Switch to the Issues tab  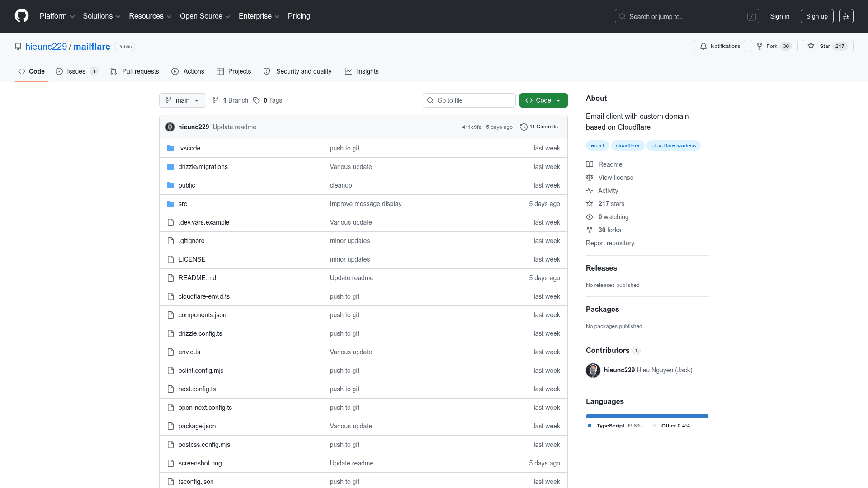click(x=77, y=71)
